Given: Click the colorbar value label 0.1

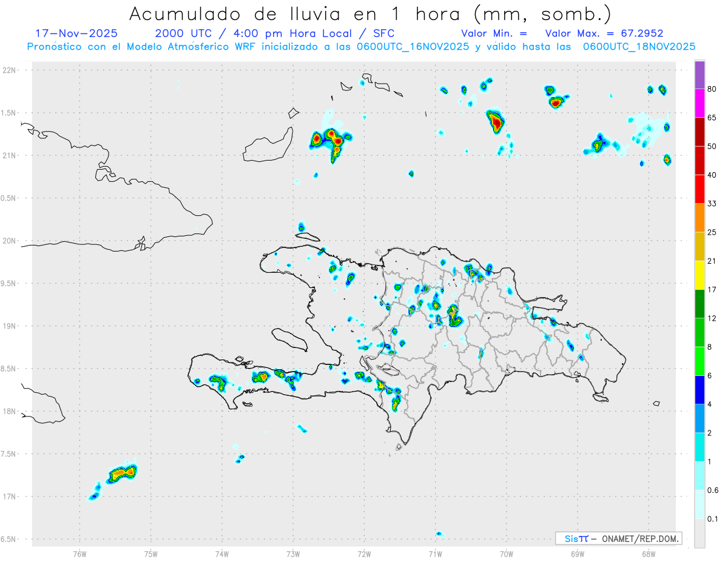Looking at the screenshot, I should click(x=713, y=519).
